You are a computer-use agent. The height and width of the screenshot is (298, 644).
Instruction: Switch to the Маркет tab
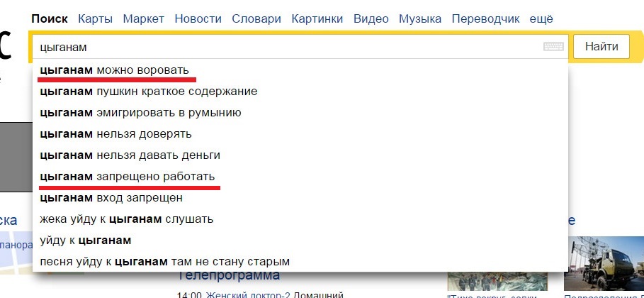point(144,19)
